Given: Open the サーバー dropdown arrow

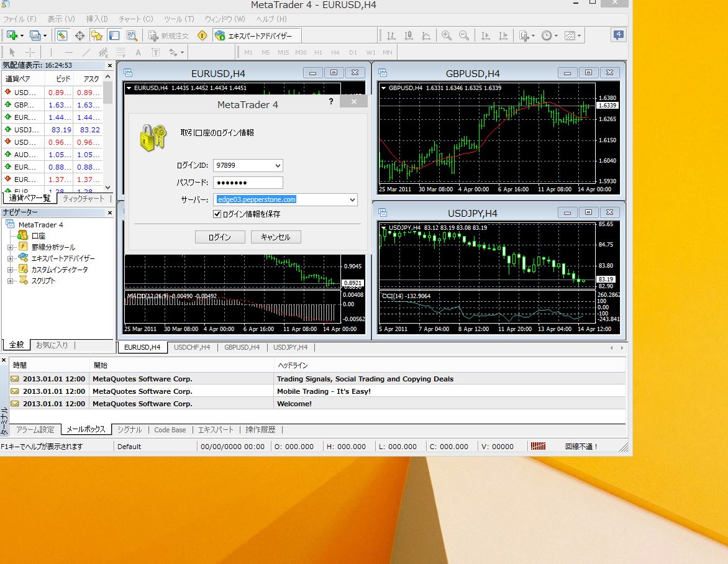Looking at the screenshot, I should pyautogui.click(x=352, y=199).
